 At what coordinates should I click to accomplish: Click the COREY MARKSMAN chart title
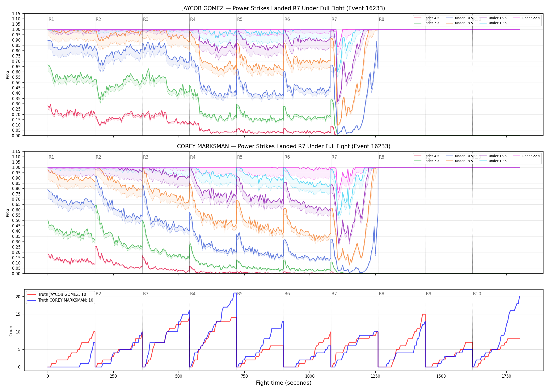point(283,146)
